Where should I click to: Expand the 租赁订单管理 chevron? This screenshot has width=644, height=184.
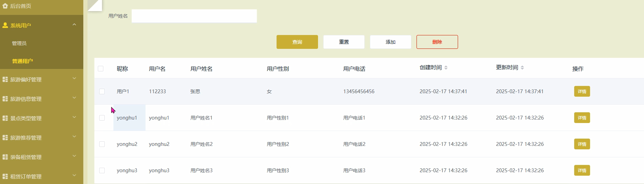click(x=74, y=176)
